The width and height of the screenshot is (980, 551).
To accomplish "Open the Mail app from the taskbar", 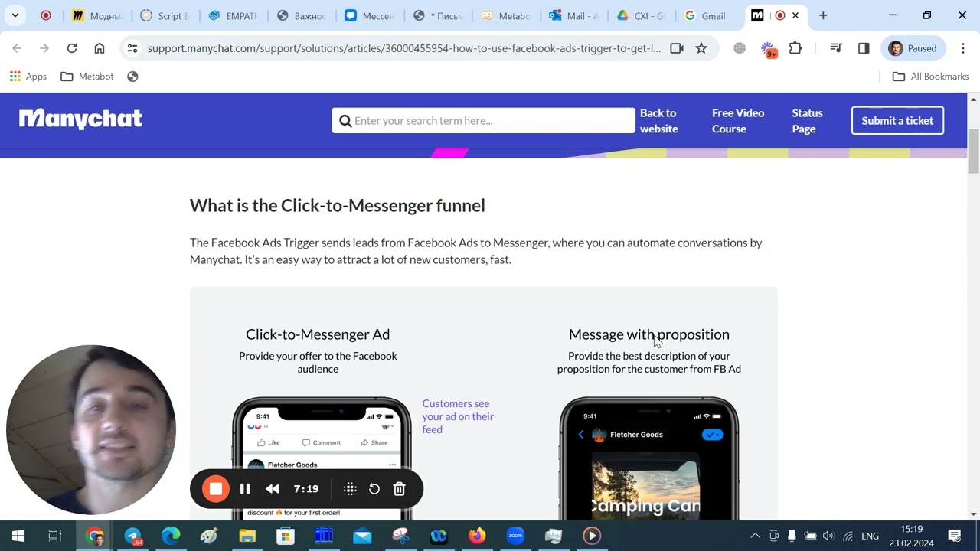I will [x=362, y=536].
